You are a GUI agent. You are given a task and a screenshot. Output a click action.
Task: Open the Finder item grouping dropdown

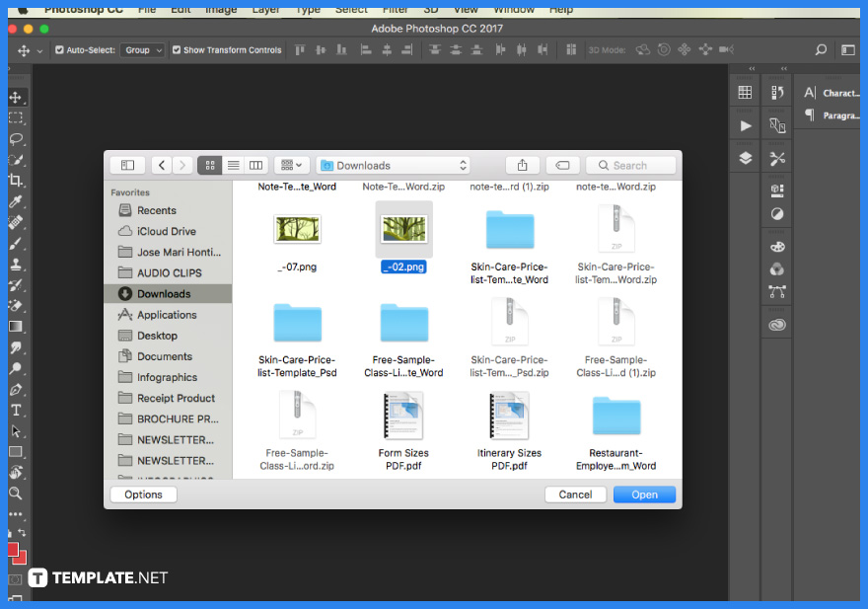tap(289, 165)
